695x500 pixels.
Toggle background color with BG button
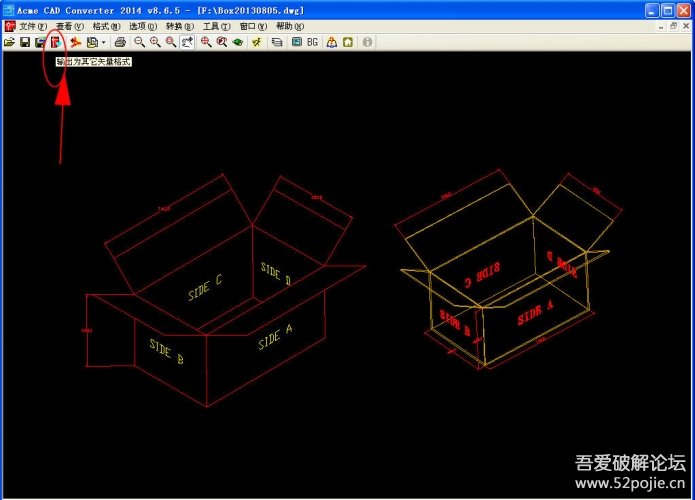[312, 43]
